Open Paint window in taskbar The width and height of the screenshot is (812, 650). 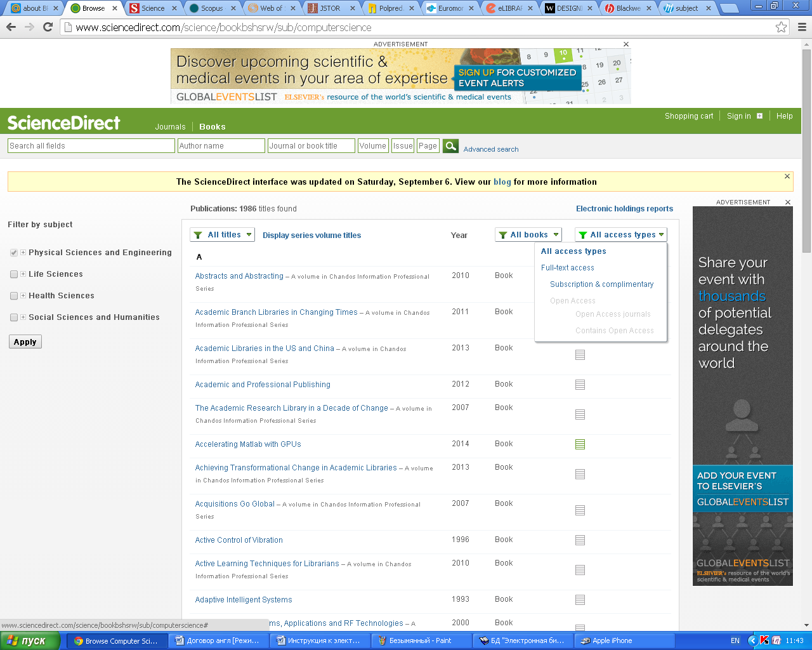click(422, 640)
